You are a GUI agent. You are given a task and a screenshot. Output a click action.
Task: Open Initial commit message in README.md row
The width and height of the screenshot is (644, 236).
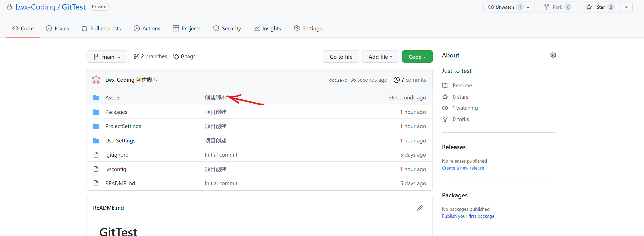click(x=221, y=183)
